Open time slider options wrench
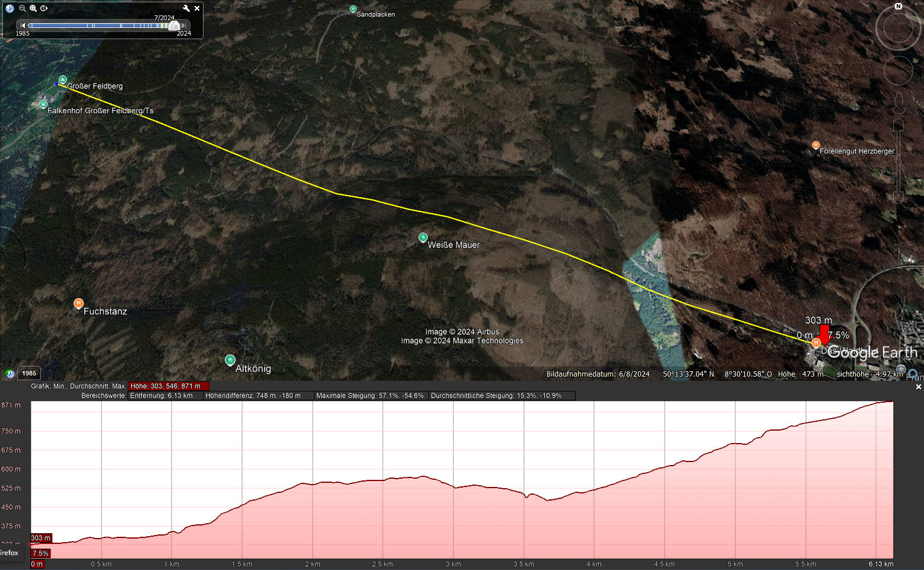Viewport: 924px width, 570px height. [x=186, y=8]
